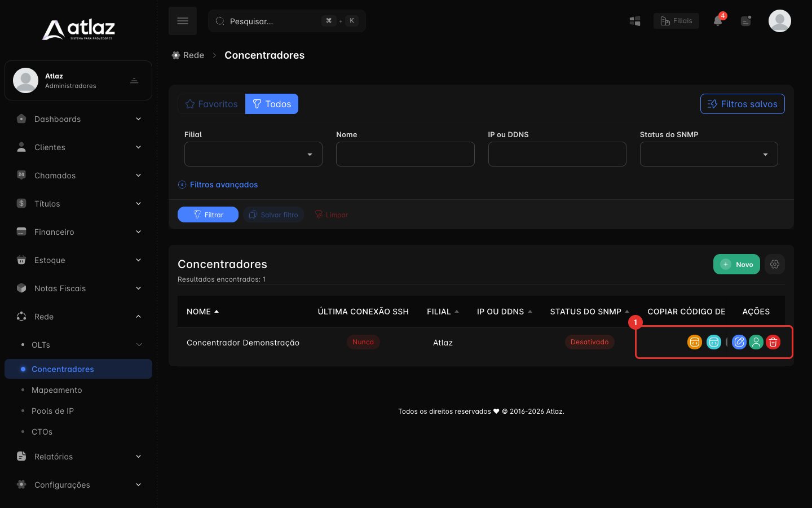Select the Todos tab

click(272, 104)
